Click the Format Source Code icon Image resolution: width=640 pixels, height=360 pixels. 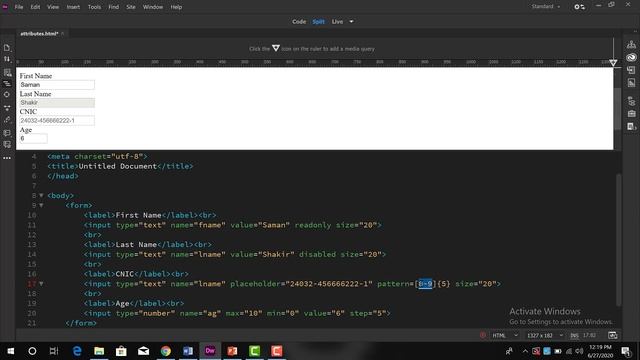pos(7,120)
